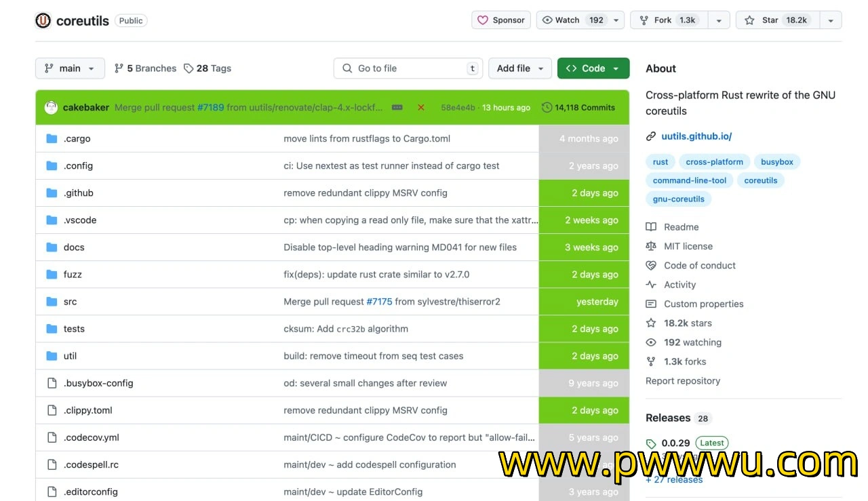Select the busybox topic tag
This screenshot has width=868, height=501.
point(777,161)
